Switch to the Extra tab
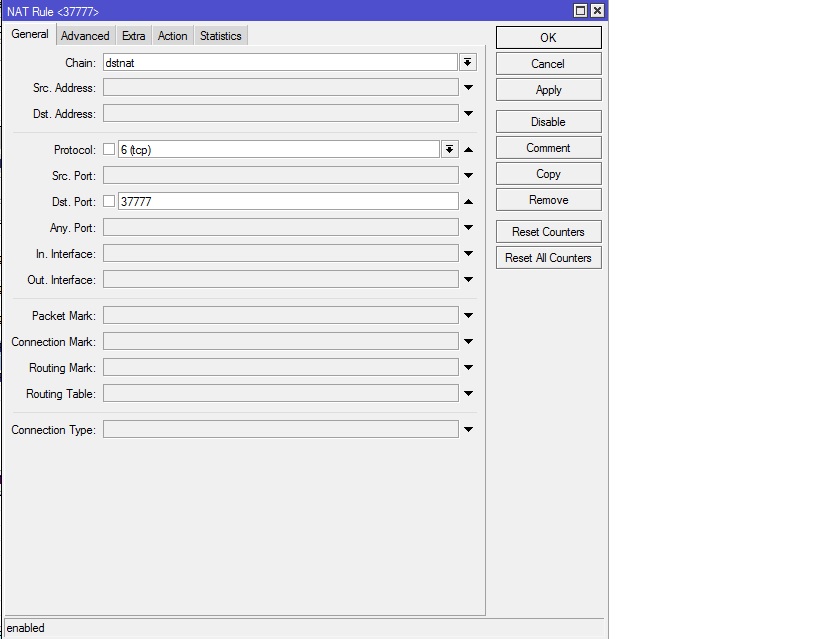This screenshot has height=639, width=819. coord(134,36)
